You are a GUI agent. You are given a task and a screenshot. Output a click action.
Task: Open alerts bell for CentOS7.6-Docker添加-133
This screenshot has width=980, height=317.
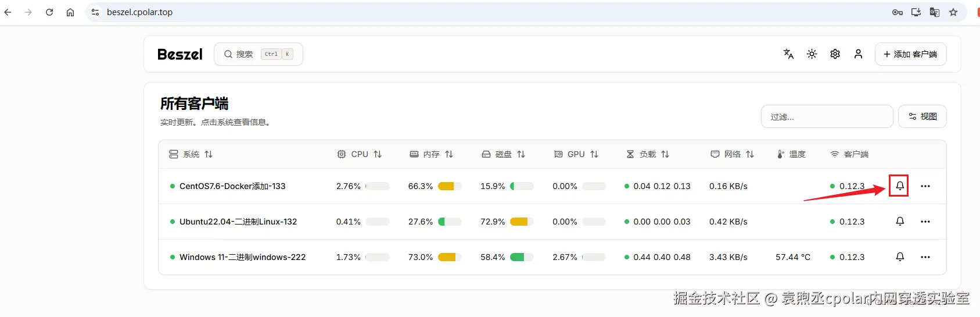[x=899, y=186]
